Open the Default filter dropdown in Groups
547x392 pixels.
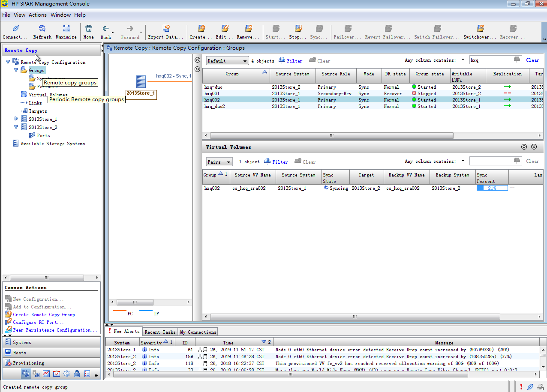tap(227, 61)
